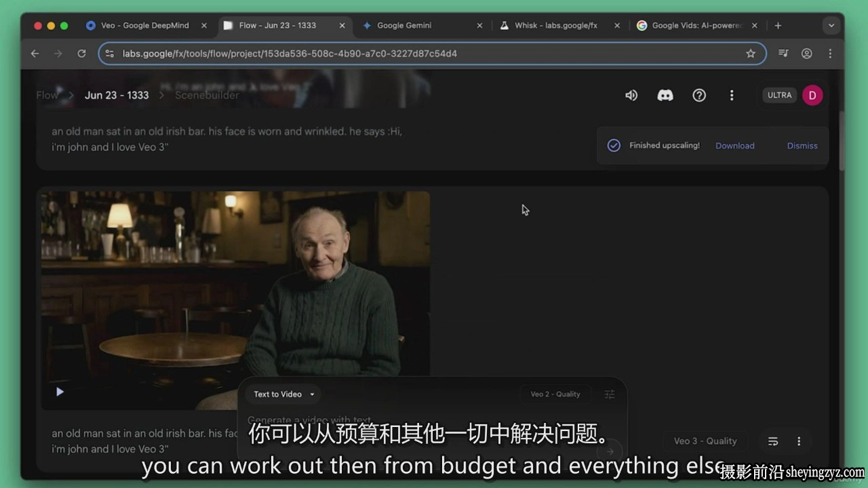Expand the tab search dropdown arrow
The width and height of the screenshot is (868, 488).
click(831, 26)
